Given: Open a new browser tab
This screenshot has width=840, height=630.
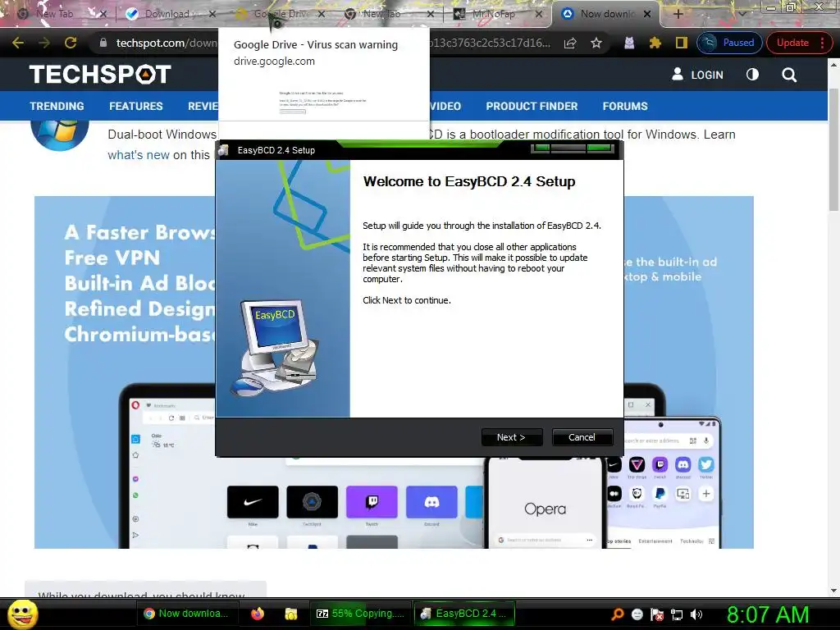Looking at the screenshot, I should coord(678,14).
